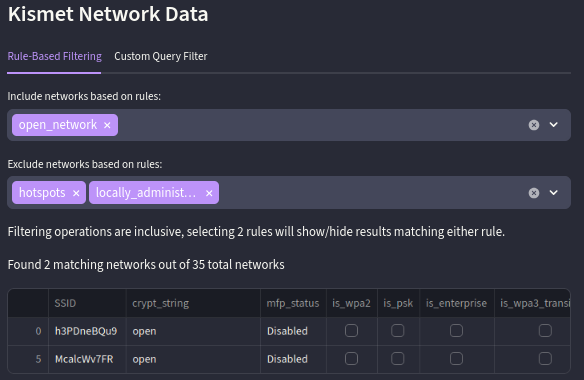The width and height of the screenshot is (584, 380).
Task: Toggle is_enterprise checkbox for McalcWv7FR
Action: (x=456, y=359)
